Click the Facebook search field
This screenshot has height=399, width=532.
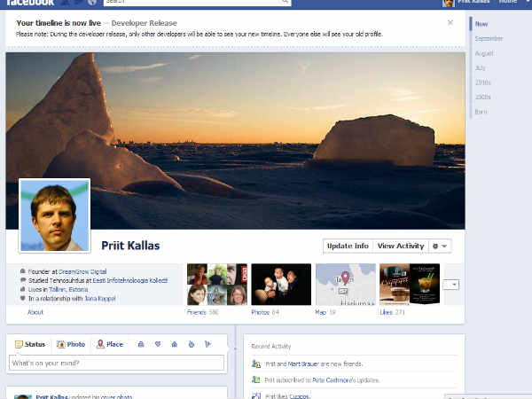click(192, 3)
